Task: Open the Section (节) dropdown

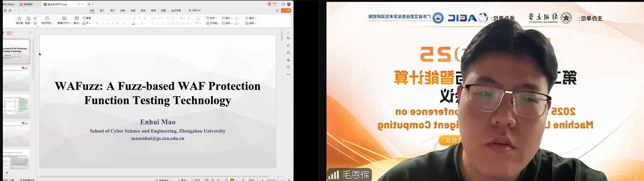Action: (x=87, y=23)
